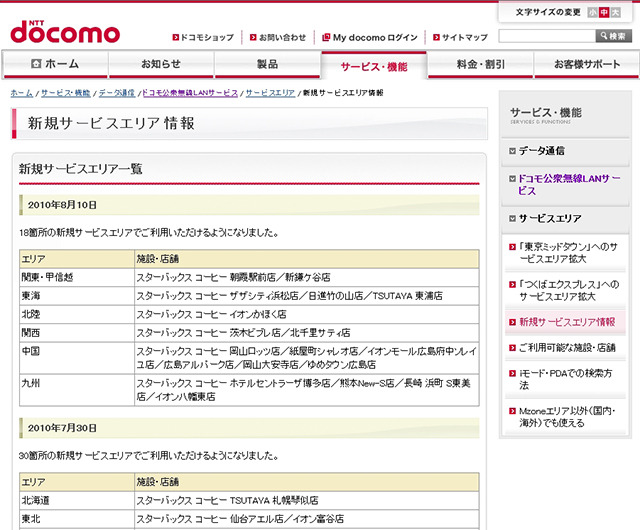Image resolution: width=640 pixels, height=530 pixels.
Task: Click the 関東・甲信越 area cell
Action: [77, 277]
